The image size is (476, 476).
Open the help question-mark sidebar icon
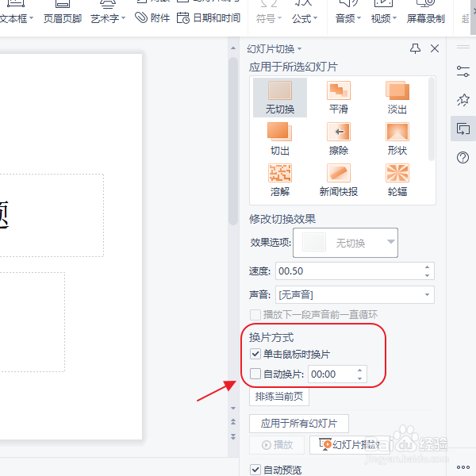(x=463, y=158)
